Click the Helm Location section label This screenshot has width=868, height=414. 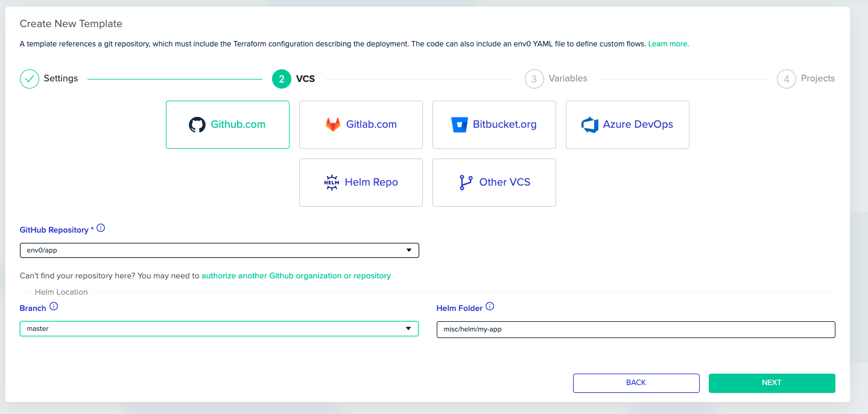coord(62,292)
